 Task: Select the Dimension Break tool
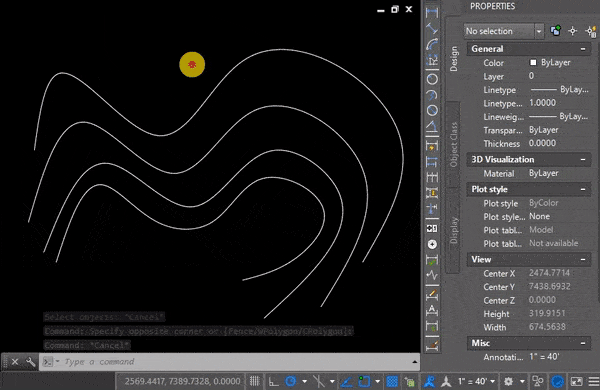[x=432, y=209]
